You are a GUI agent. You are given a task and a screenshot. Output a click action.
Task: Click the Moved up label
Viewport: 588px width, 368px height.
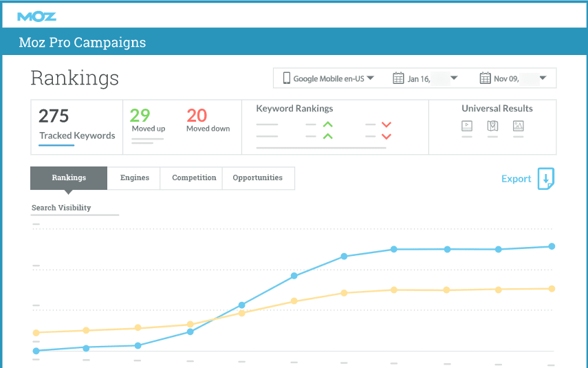click(149, 129)
